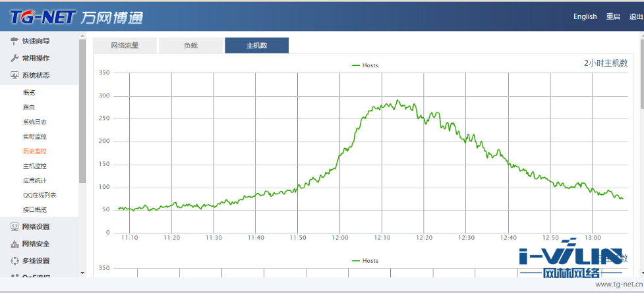Click www.tg-net.cn footer link
Image resolution: width=644 pixels, height=293 pixels.
point(619,284)
